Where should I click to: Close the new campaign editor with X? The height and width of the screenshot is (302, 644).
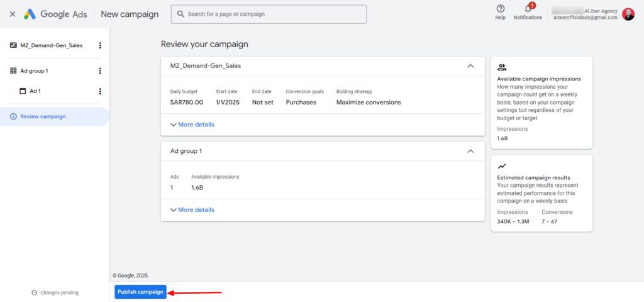(13, 14)
